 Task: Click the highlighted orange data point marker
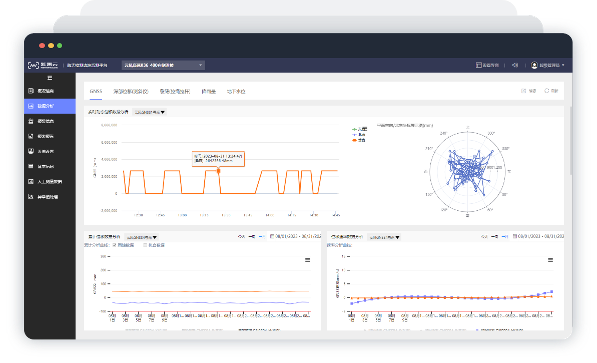coord(219,171)
